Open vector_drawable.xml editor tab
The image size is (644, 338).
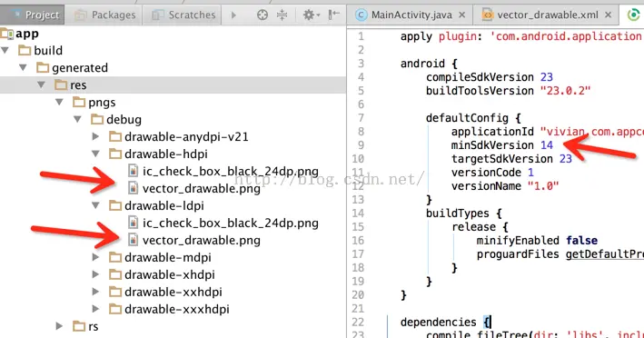548,15
